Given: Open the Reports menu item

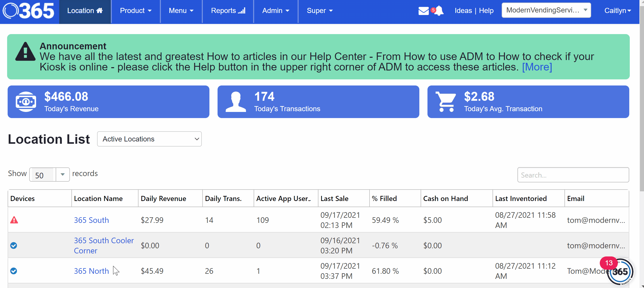Looking at the screenshot, I should (x=228, y=11).
